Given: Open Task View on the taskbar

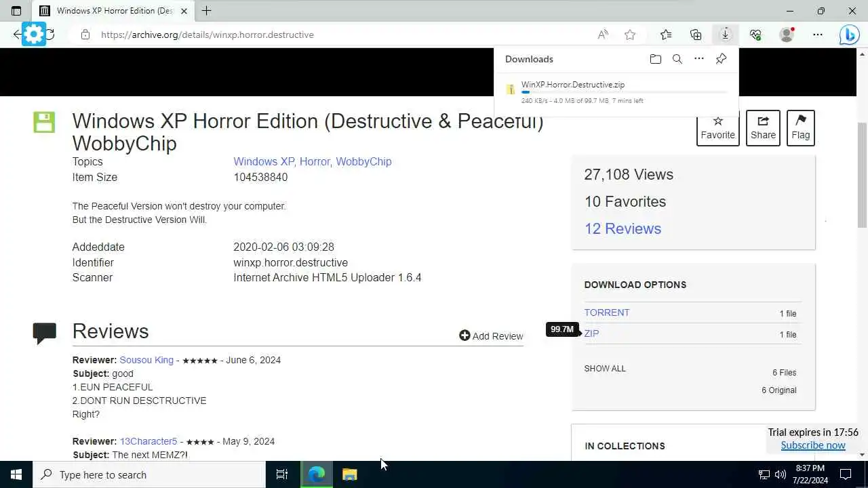Looking at the screenshot, I should click(282, 474).
